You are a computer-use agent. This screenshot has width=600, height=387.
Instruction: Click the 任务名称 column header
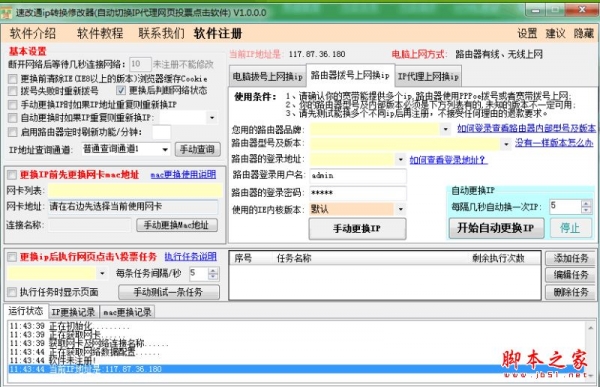(x=294, y=258)
